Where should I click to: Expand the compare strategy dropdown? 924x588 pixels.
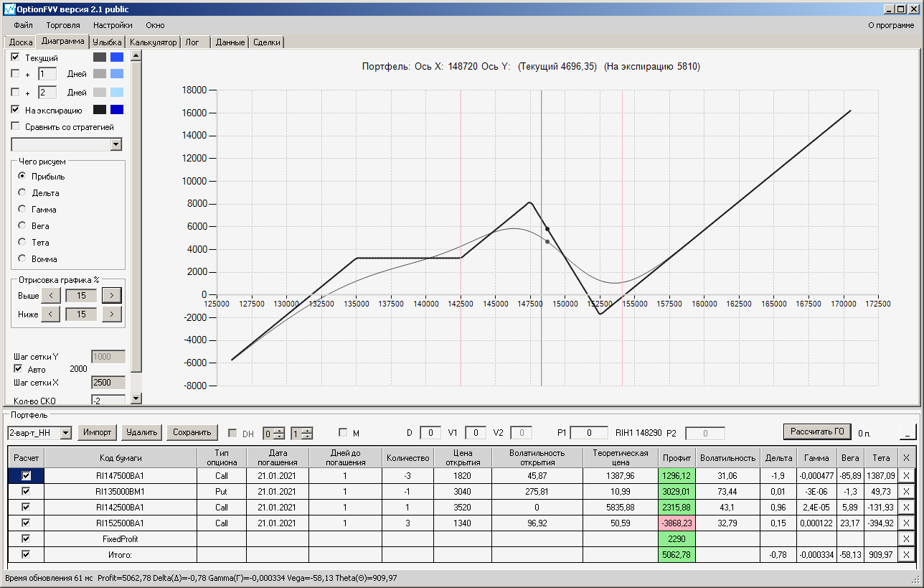[116, 145]
